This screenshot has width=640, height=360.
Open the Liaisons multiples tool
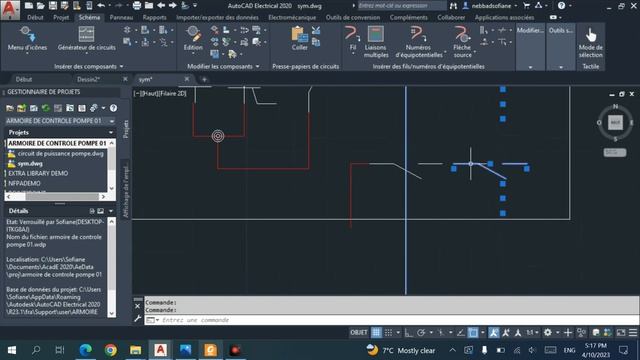376,42
